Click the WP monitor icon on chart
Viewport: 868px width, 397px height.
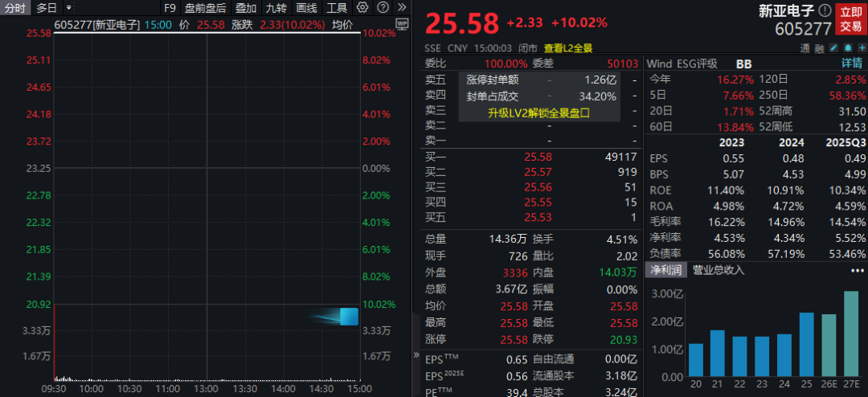tap(403, 24)
